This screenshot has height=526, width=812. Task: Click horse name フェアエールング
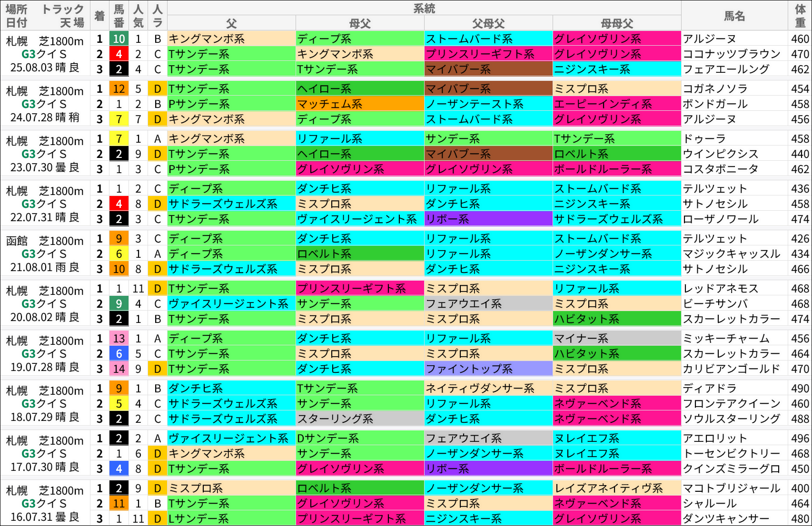[726, 69]
